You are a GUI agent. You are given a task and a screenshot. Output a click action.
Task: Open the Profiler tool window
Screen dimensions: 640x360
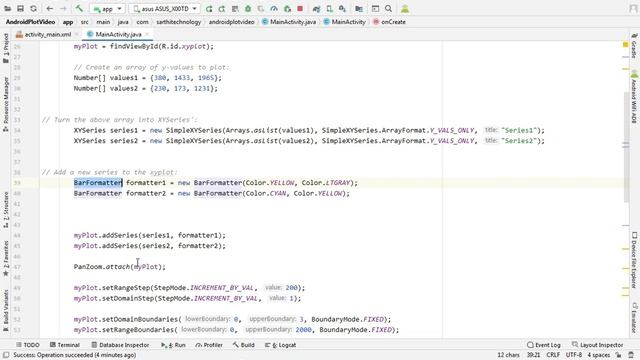point(209,345)
